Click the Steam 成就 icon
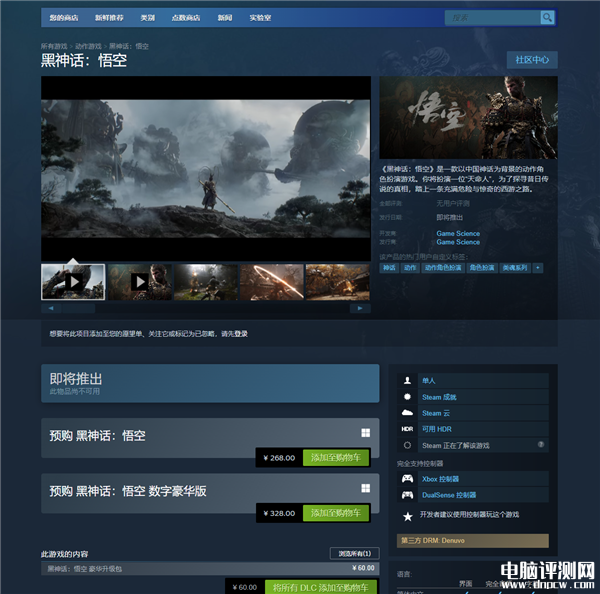Screen dimensions: 600x594 407,397
